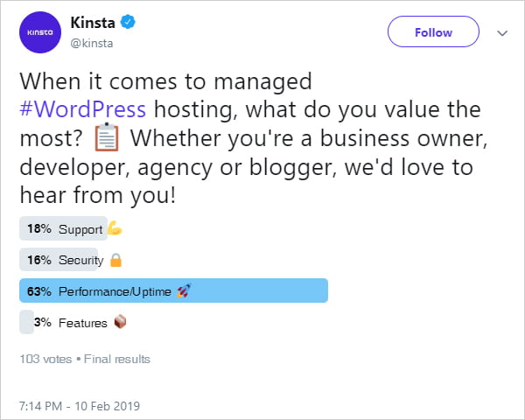Click the rocket emoji beside Performance/Uptime
This screenshot has height=420, width=525.
[x=185, y=291]
